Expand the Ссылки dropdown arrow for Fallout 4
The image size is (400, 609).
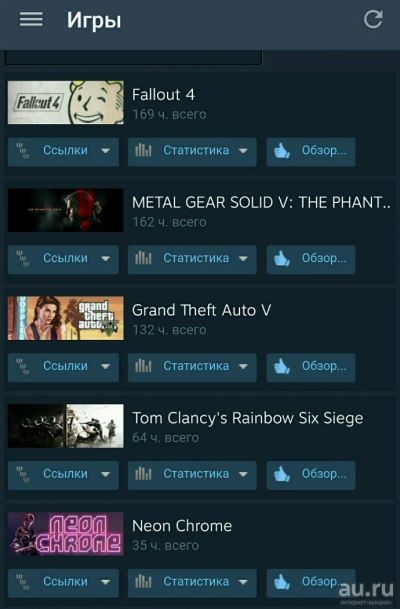point(105,151)
